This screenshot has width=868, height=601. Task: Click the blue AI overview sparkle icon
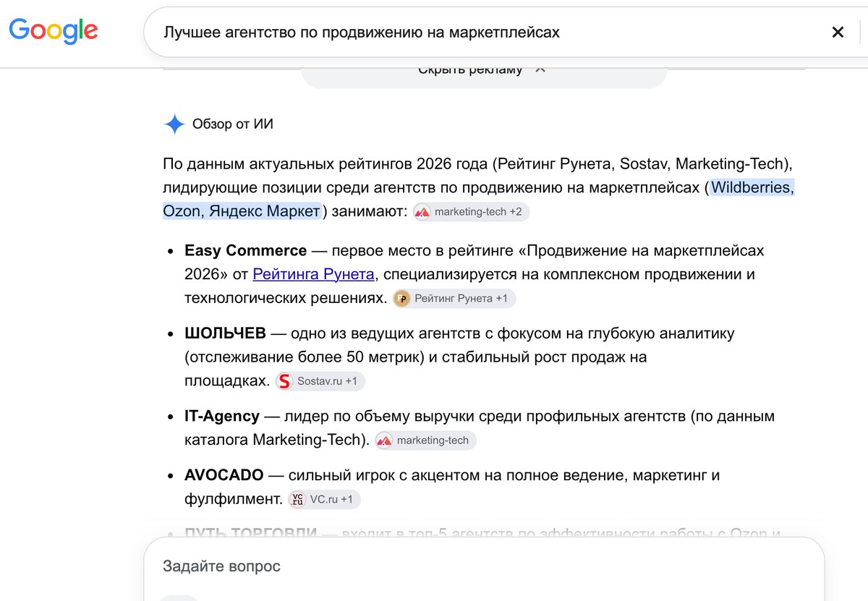(x=174, y=124)
